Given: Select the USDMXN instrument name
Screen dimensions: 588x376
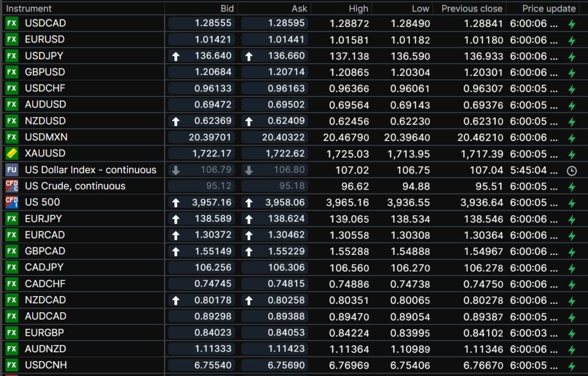Looking at the screenshot, I should pos(45,137).
